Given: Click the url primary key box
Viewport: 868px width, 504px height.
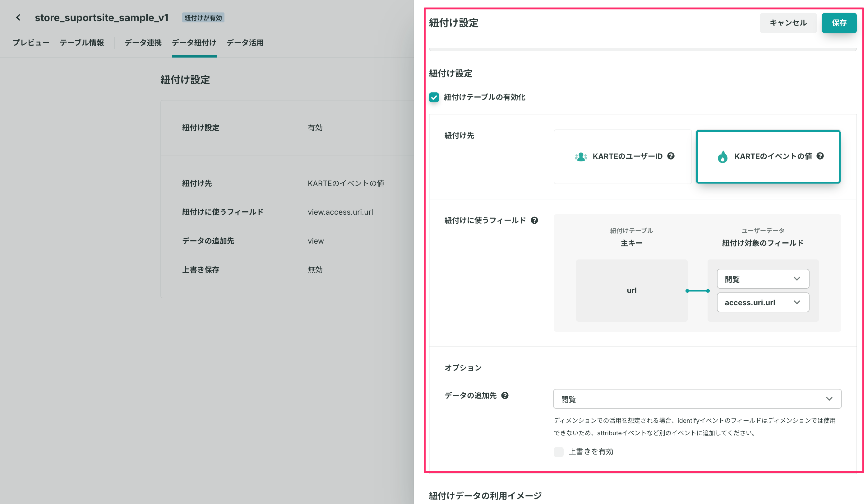Looking at the screenshot, I should coord(631,291).
